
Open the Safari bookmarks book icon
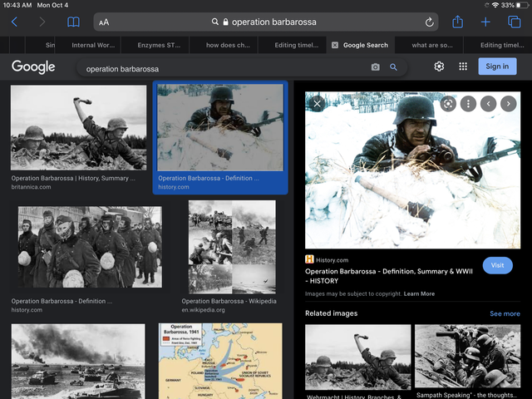(x=73, y=22)
